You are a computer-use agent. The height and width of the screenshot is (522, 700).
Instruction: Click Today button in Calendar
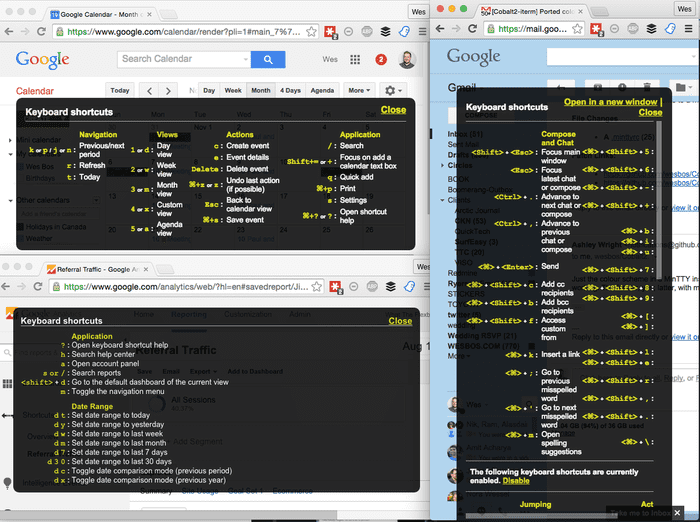[120, 91]
